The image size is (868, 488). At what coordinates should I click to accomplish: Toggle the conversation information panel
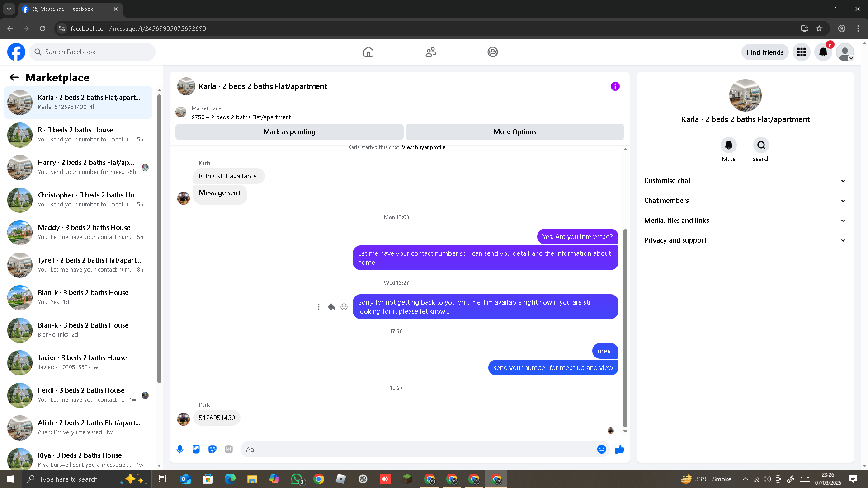coord(615,86)
